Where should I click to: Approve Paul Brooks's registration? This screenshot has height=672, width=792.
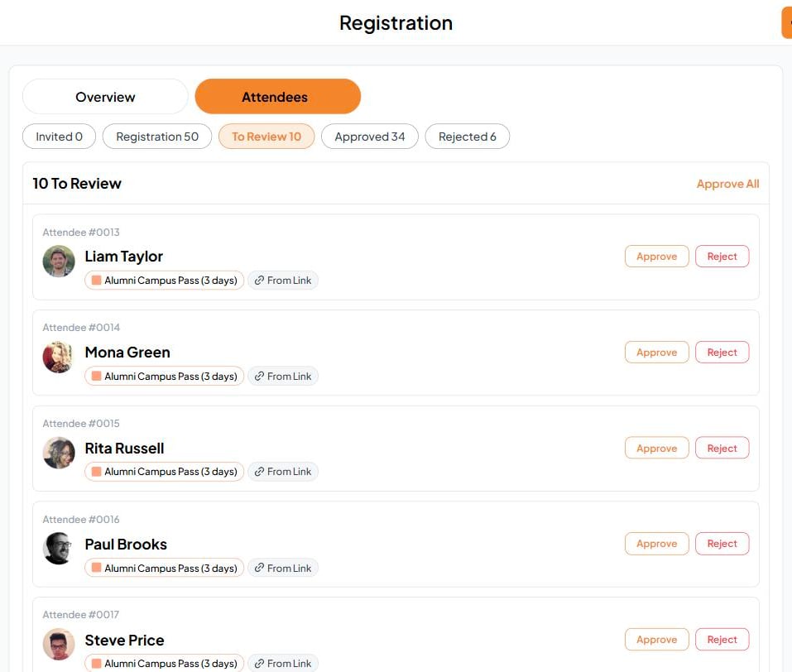pyautogui.click(x=656, y=544)
